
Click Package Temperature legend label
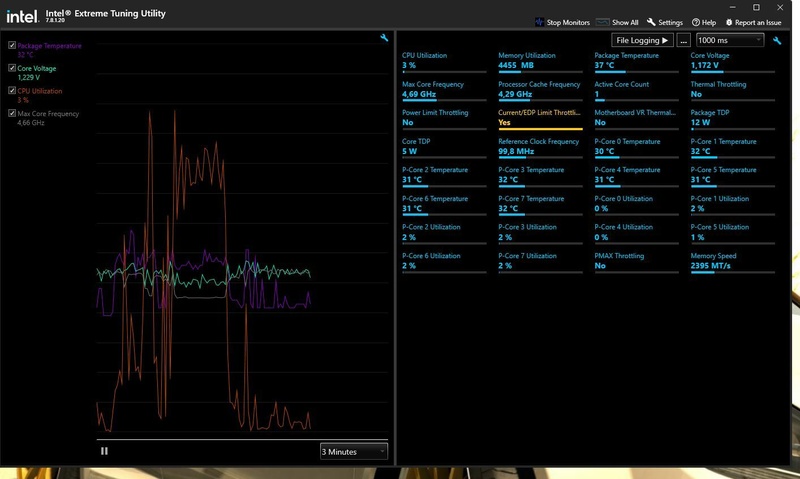pyautogui.click(x=49, y=46)
